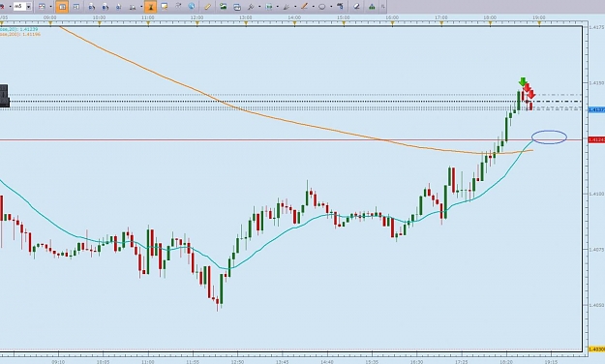Click the 16:30 label on bottom time axis
605x364 pixels.
[x=416, y=362]
